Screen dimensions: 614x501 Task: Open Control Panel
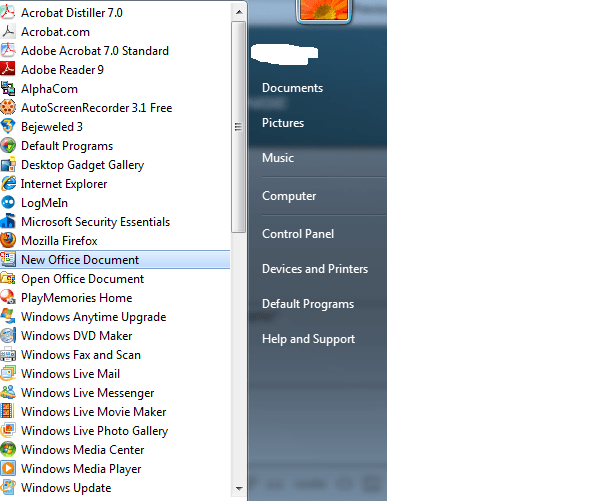298,234
